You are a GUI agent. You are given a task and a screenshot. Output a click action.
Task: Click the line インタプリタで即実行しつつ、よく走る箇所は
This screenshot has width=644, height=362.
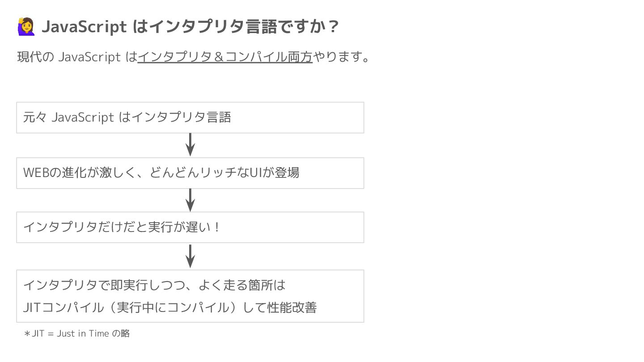point(154,285)
